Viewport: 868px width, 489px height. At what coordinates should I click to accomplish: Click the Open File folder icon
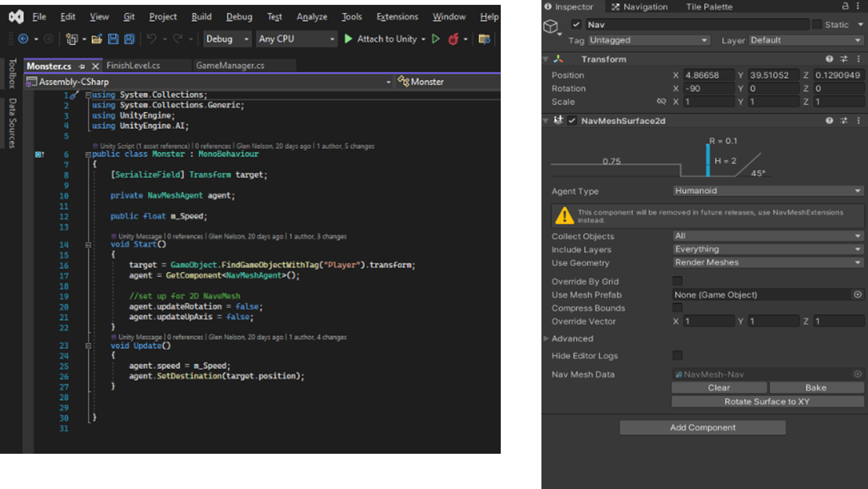(97, 39)
